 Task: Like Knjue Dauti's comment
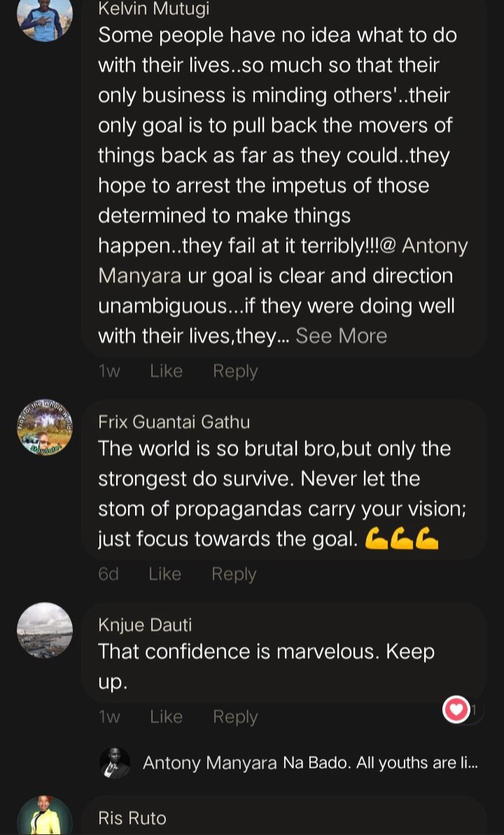(x=166, y=716)
